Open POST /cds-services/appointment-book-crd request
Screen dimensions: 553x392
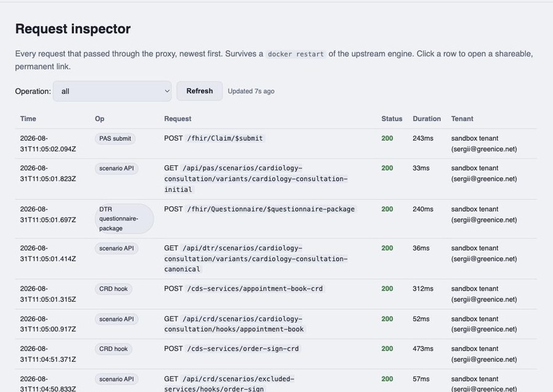[x=244, y=289]
